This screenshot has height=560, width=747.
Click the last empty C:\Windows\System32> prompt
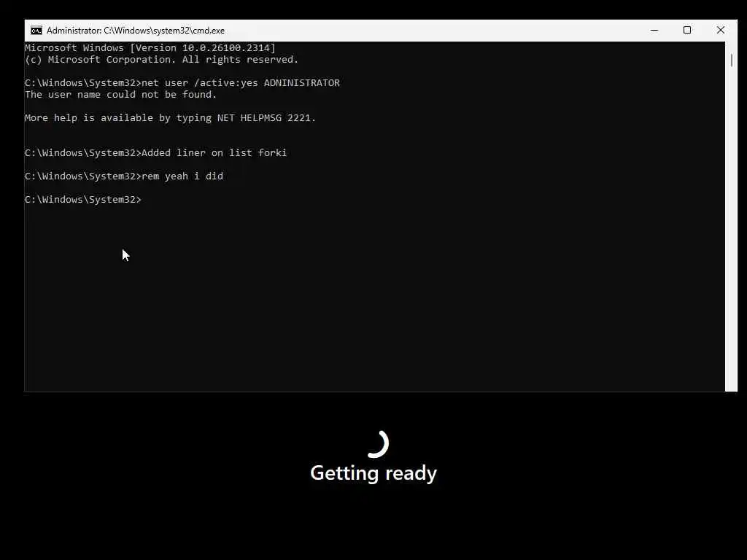point(83,200)
